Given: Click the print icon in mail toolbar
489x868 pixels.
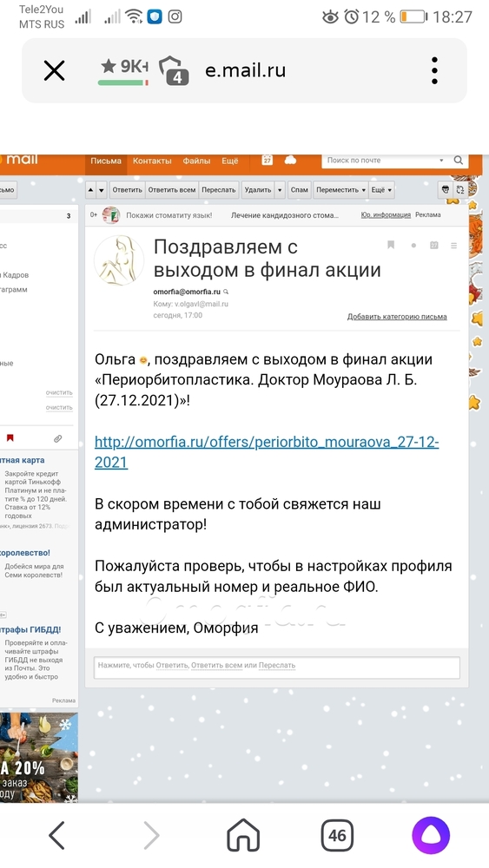Looking at the screenshot, I should pos(446,190).
